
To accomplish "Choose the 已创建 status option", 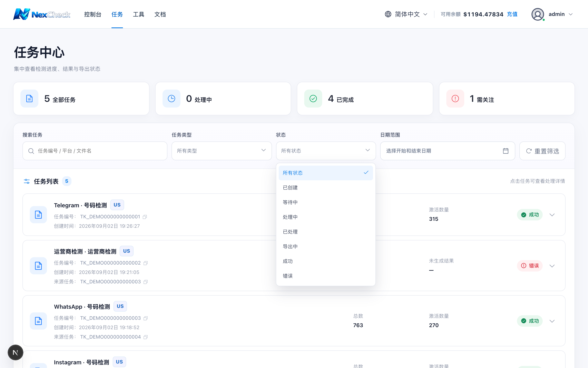I will (326, 188).
